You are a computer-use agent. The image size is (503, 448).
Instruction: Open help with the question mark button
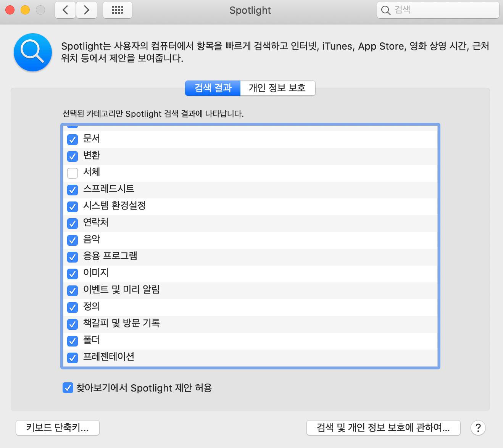(478, 428)
